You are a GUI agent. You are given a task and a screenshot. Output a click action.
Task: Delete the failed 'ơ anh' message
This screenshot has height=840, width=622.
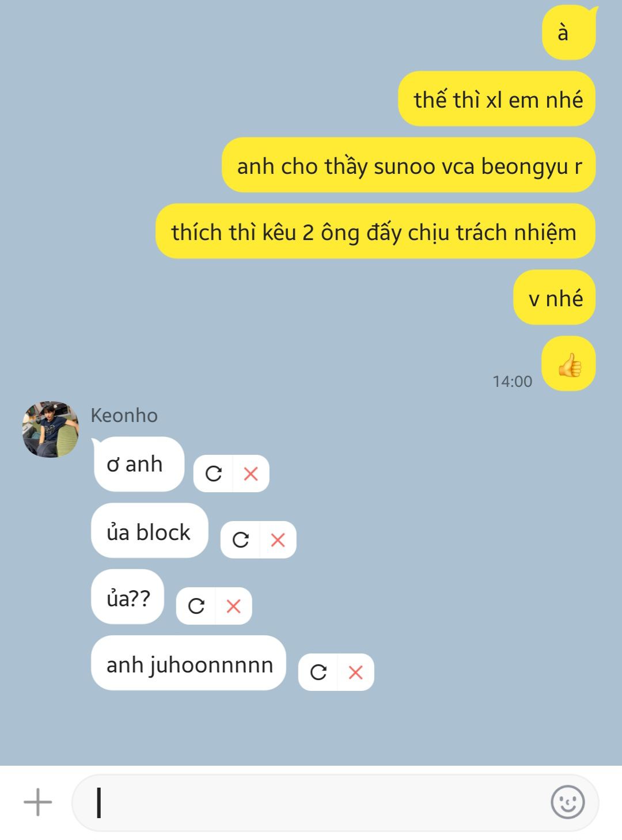(251, 474)
